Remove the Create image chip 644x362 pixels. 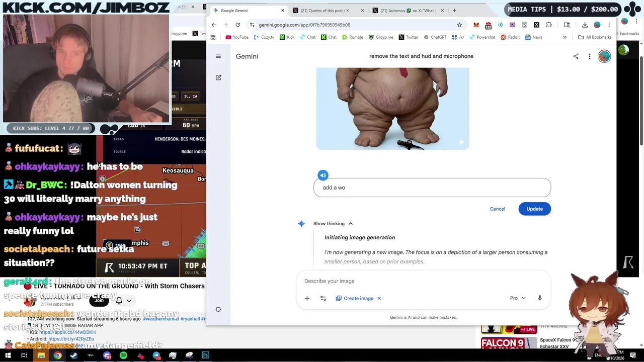click(x=379, y=299)
